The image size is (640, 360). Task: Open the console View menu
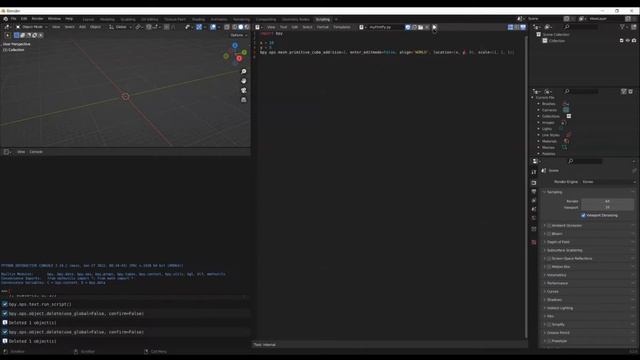(21, 152)
